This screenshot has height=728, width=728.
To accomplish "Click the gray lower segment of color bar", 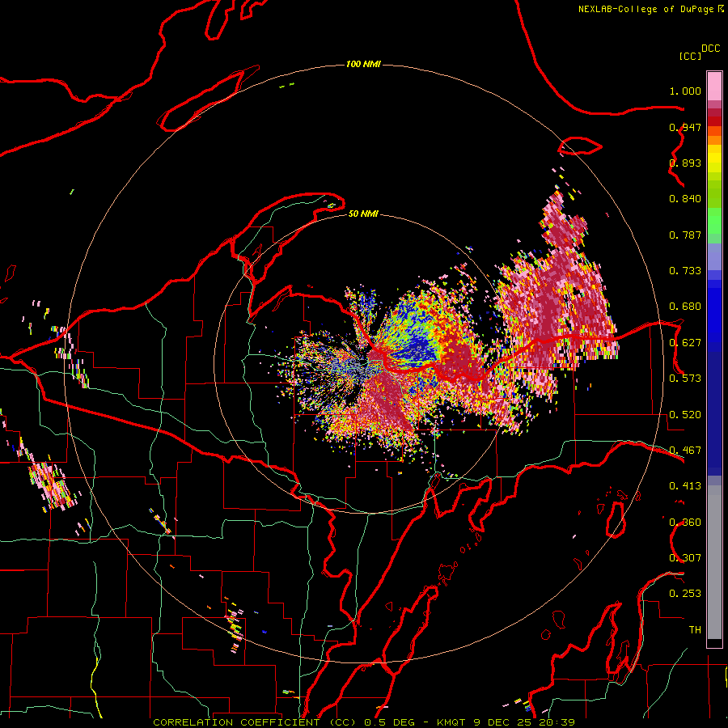I will pos(714,562).
